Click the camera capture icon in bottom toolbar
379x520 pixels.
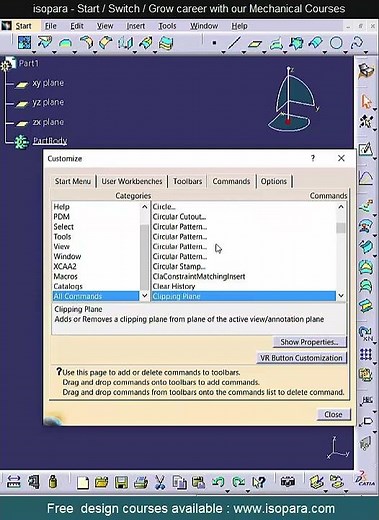(x=287, y=482)
